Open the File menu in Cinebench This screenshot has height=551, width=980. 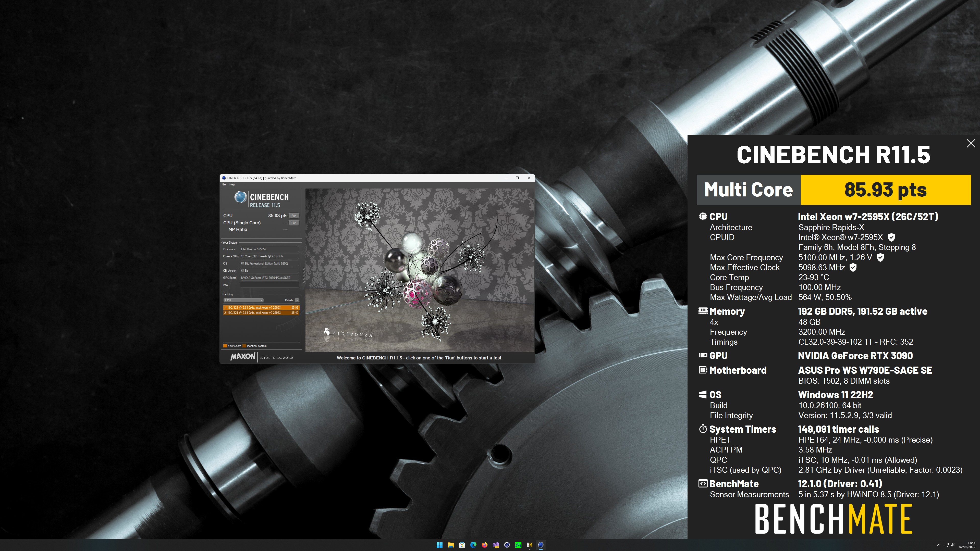[224, 184]
